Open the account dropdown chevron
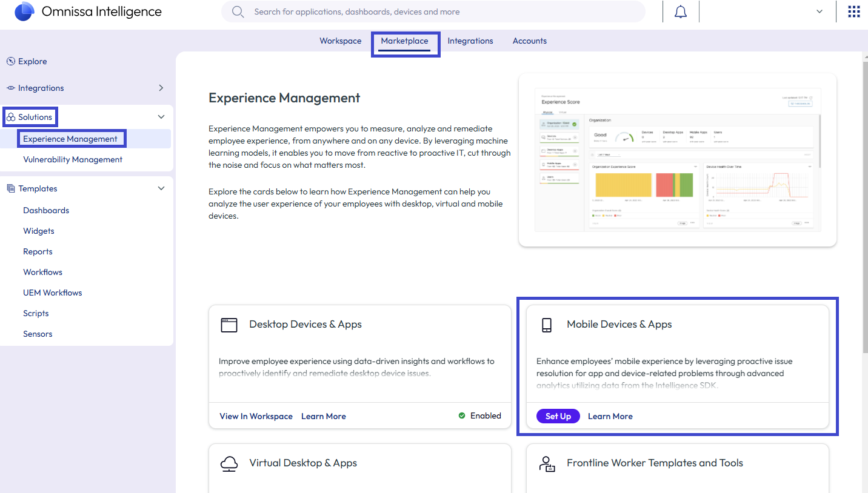The height and width of the screenshot is (493, 868). pyautogui.click(x=820, y=12)
